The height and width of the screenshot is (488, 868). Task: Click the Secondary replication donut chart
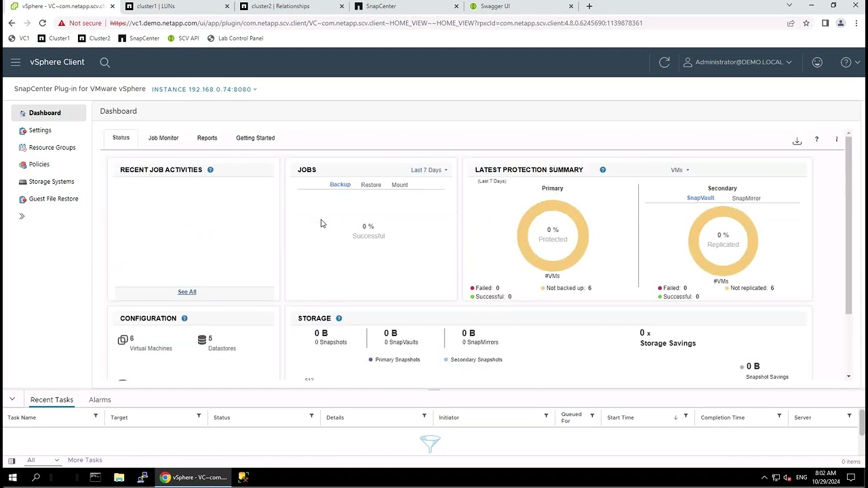click(x=723, y=241)
